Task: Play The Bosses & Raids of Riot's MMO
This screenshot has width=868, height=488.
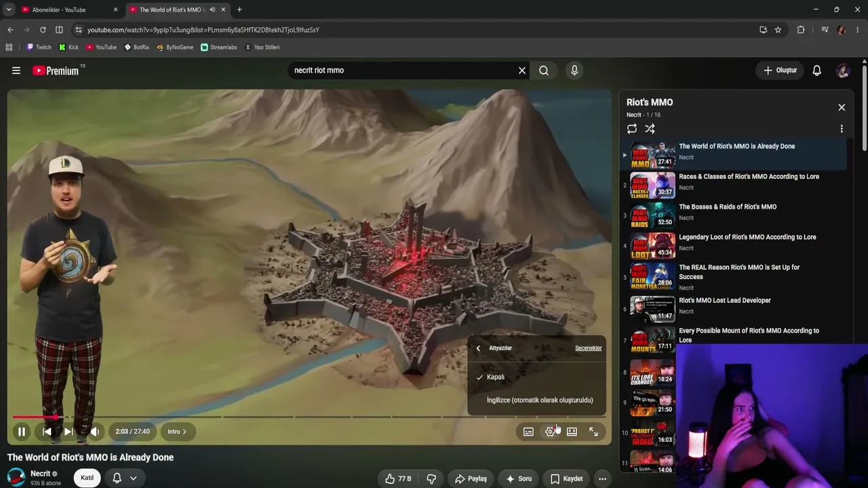Action: (734, 216)
